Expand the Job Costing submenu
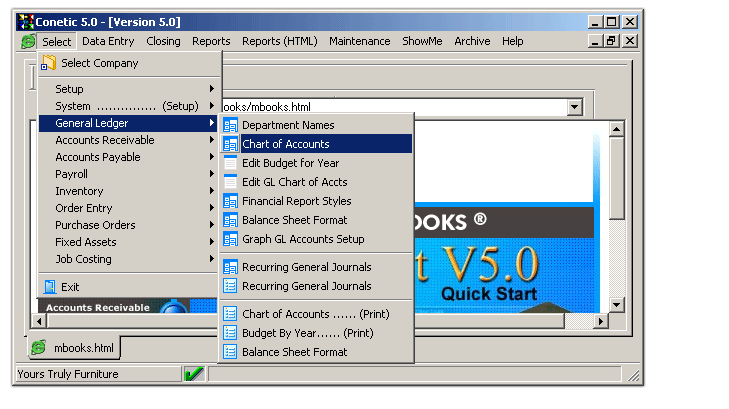Image resolution: width=729 pixels, height=409 pixels. pos(128,259)
